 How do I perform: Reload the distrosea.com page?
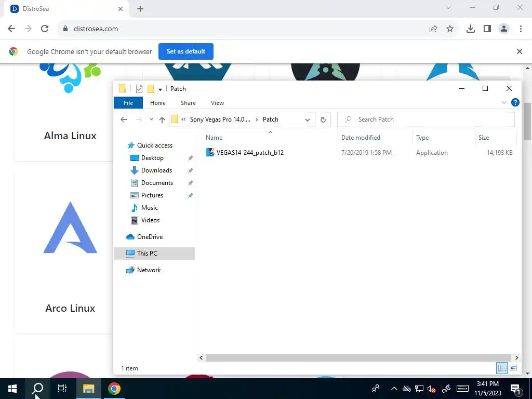[x=45, y=29]
